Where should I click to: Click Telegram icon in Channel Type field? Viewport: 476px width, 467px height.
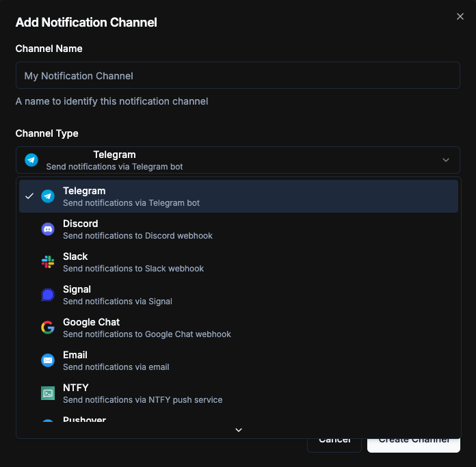(31, 160)
